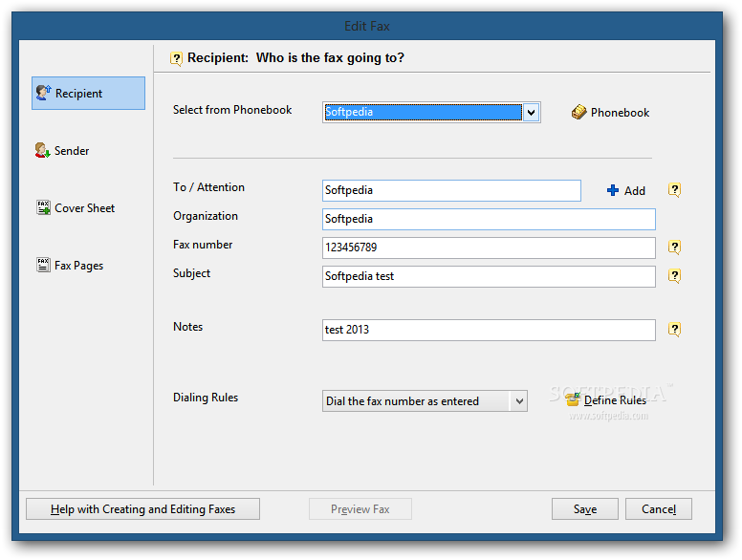742x560 pixels.
Task: Save the fax
Action: click(585, 509)
